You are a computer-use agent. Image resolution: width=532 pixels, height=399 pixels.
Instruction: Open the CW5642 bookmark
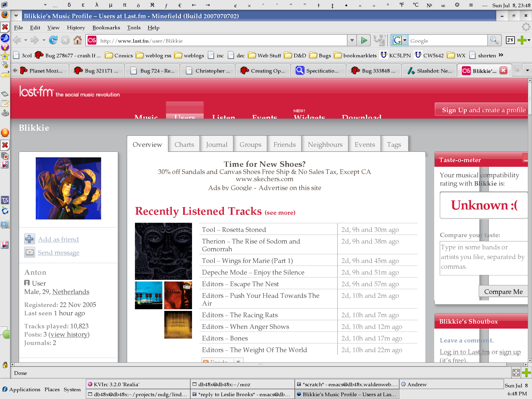(429, 55)
